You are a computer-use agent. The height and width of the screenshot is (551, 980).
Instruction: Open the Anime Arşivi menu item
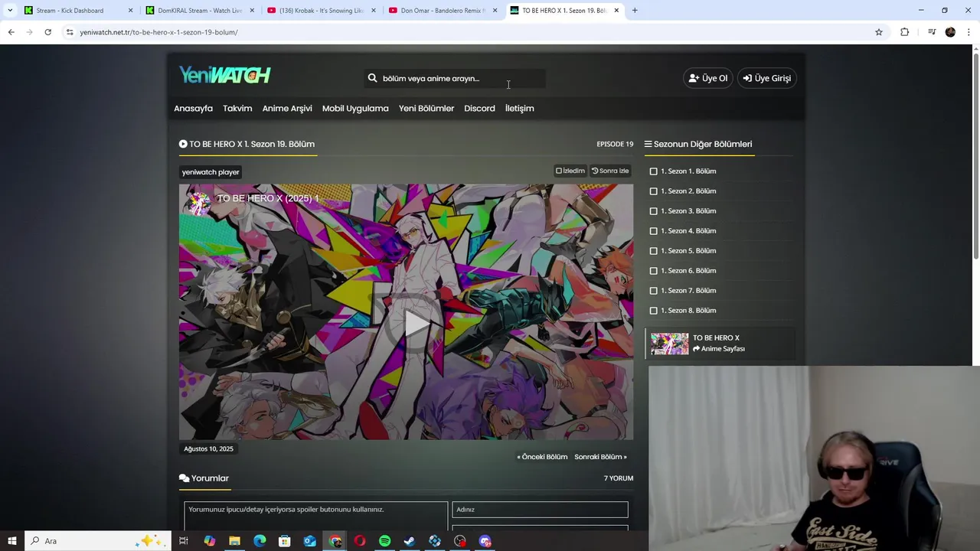pyautogui.click(x=287, y=108)
